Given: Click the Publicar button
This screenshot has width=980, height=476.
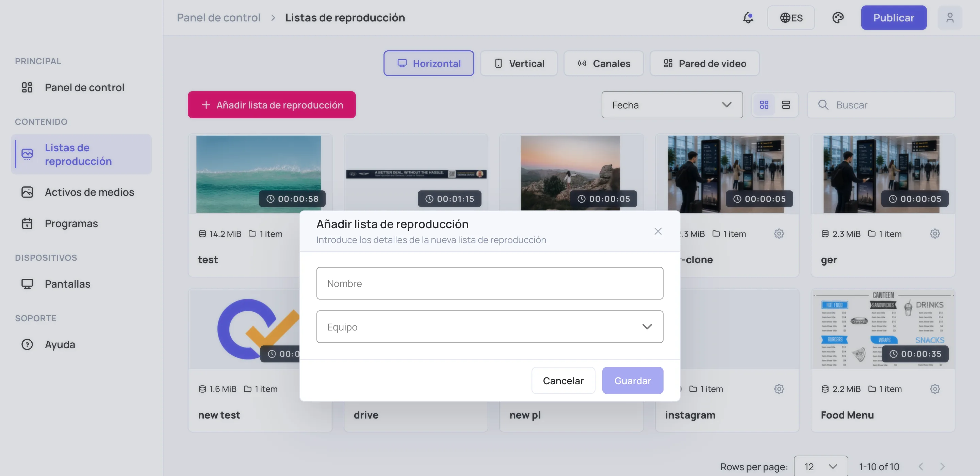Looking at the screenshot, I should pyautogui.click(x=894, y=17).
